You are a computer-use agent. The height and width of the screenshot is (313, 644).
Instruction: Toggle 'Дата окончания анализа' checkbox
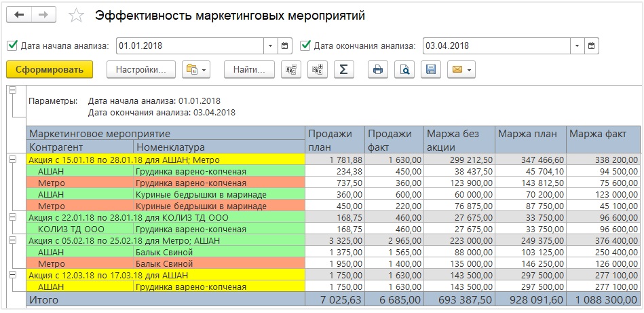pos(305,46)
